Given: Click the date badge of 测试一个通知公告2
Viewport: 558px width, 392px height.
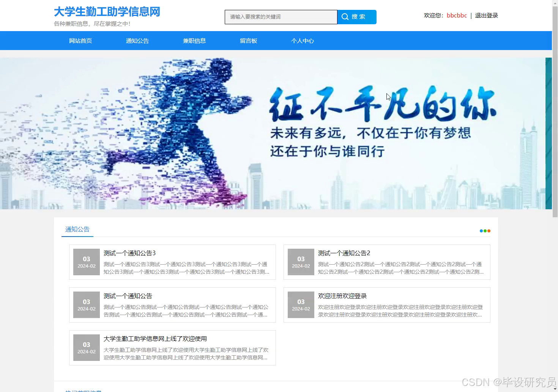Looking at the screenshot, I should pyautogui.click(x=301, y=262).
